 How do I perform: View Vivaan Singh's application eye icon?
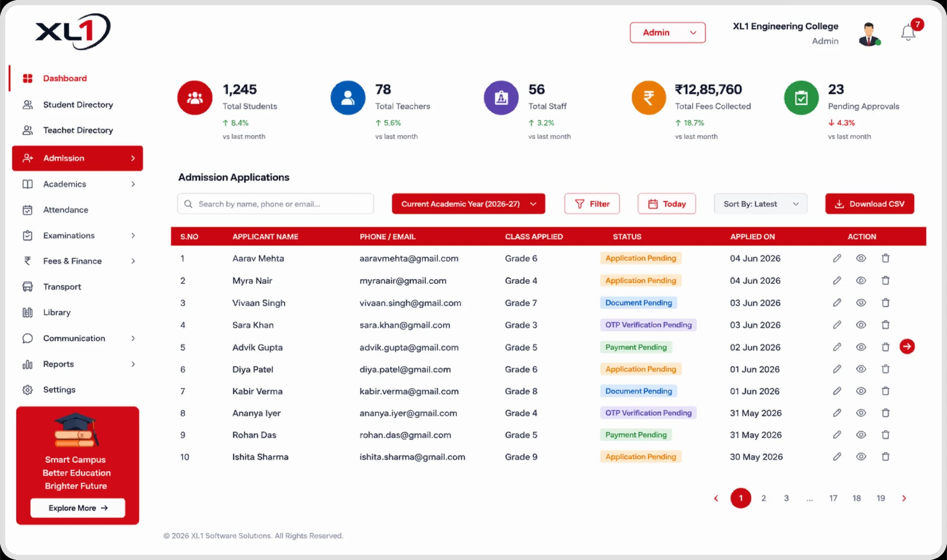pos(861,303)
